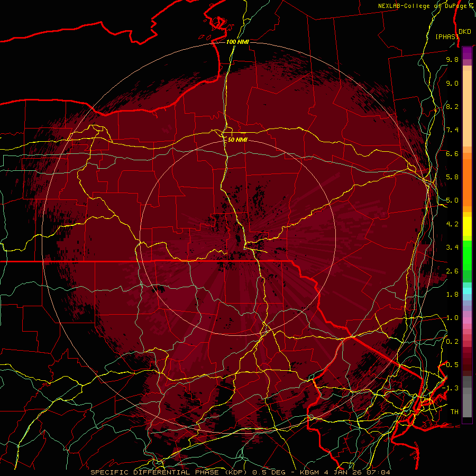Select the 50 NMI range ring label

[x=237, y=140]
